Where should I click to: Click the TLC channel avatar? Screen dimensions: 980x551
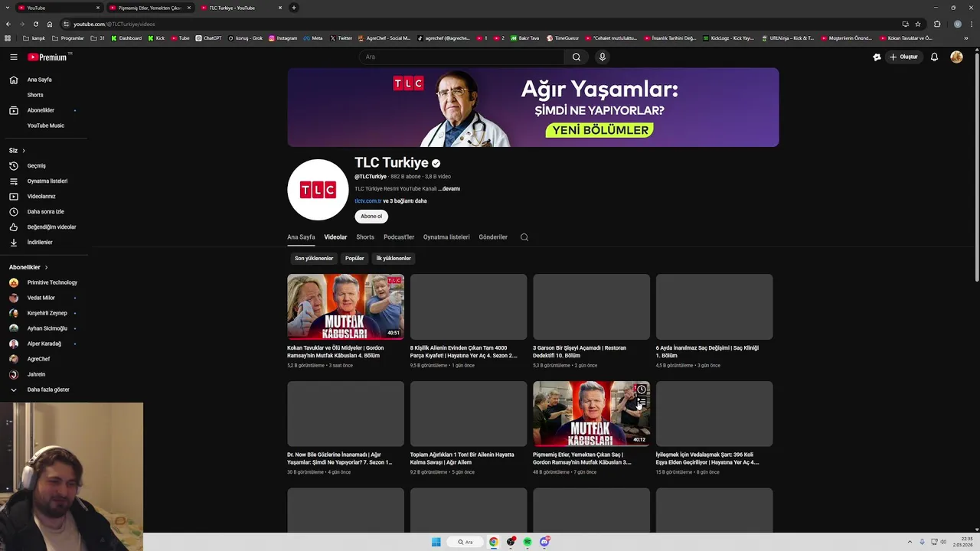click(x=318, y=190)
